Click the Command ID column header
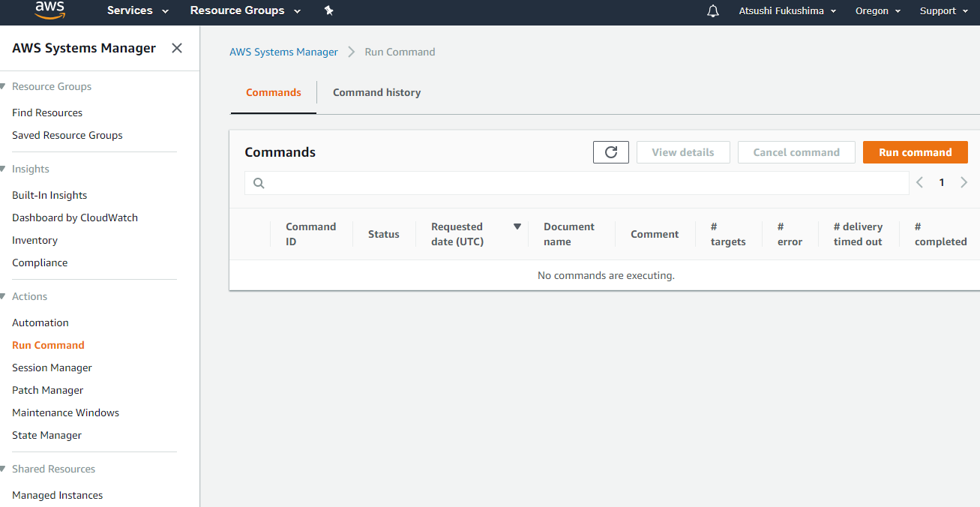This screenshot has height=507, width=980. click(310, 234)
